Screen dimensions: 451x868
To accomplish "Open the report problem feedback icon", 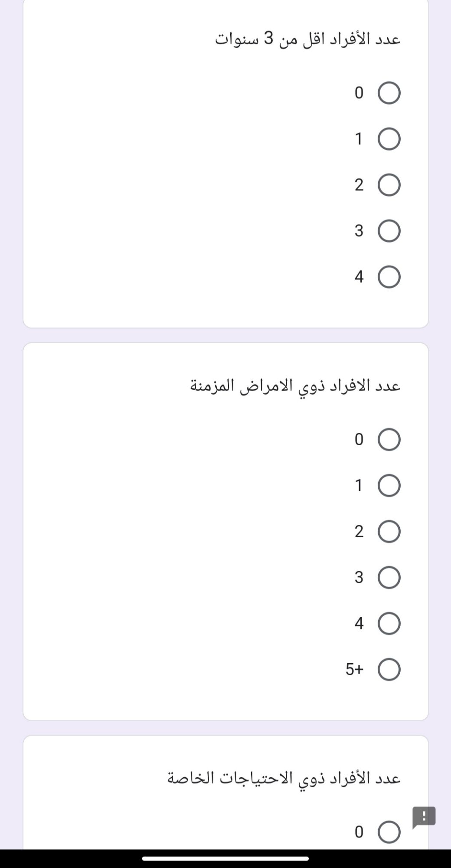I will (x=424, y=816).
